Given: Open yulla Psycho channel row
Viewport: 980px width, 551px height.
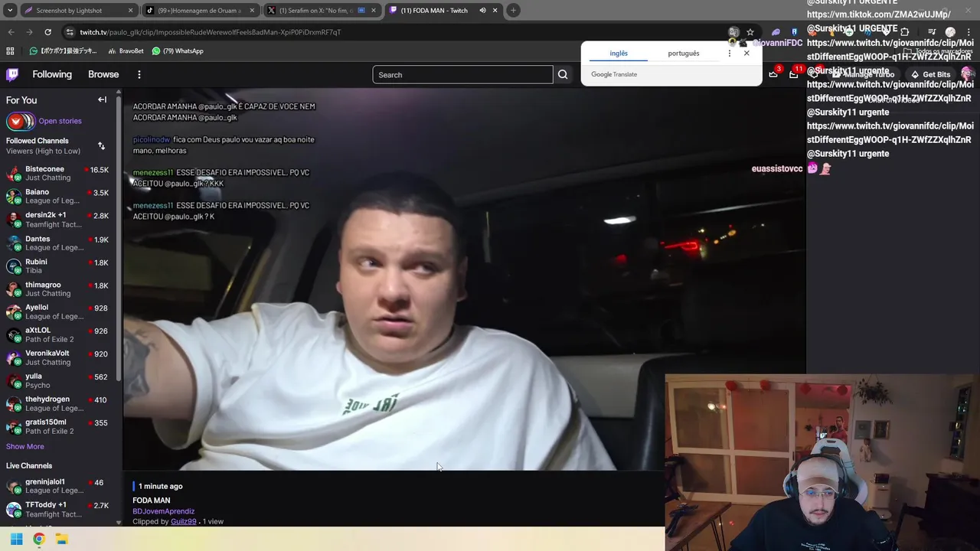Looking at the screenshot, I should pyautogui.click(x=57, y=380).
